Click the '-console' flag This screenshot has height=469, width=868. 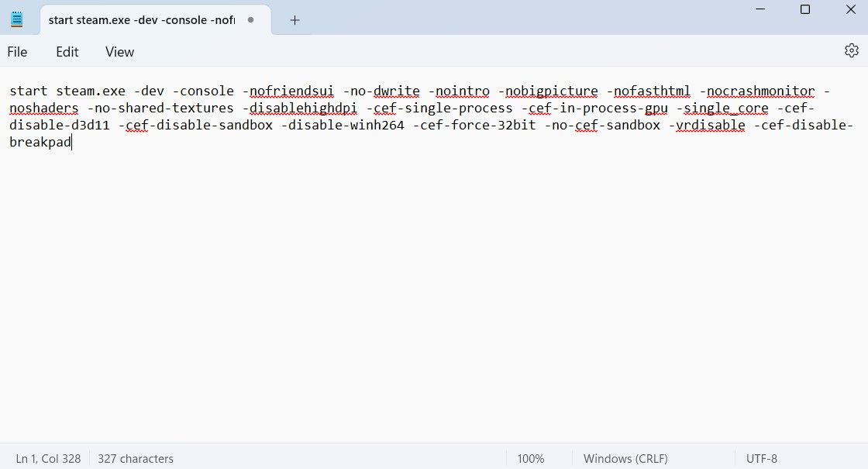coord(203,91)
